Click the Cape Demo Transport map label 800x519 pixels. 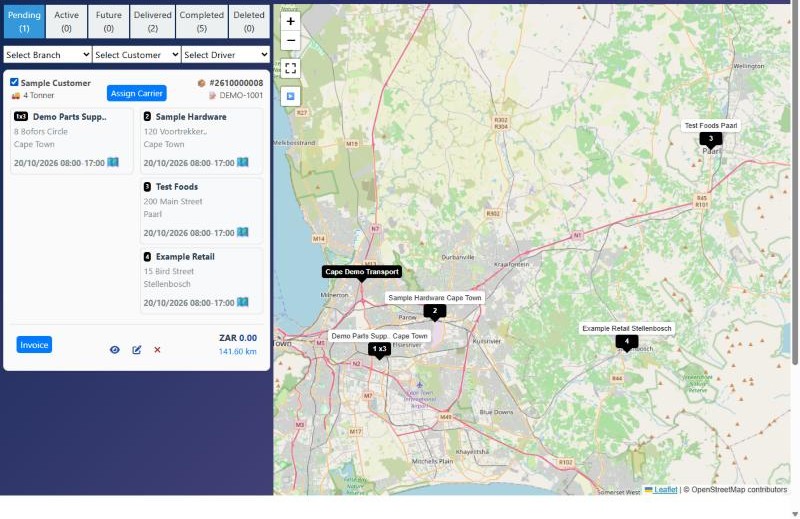coord(362,271)
